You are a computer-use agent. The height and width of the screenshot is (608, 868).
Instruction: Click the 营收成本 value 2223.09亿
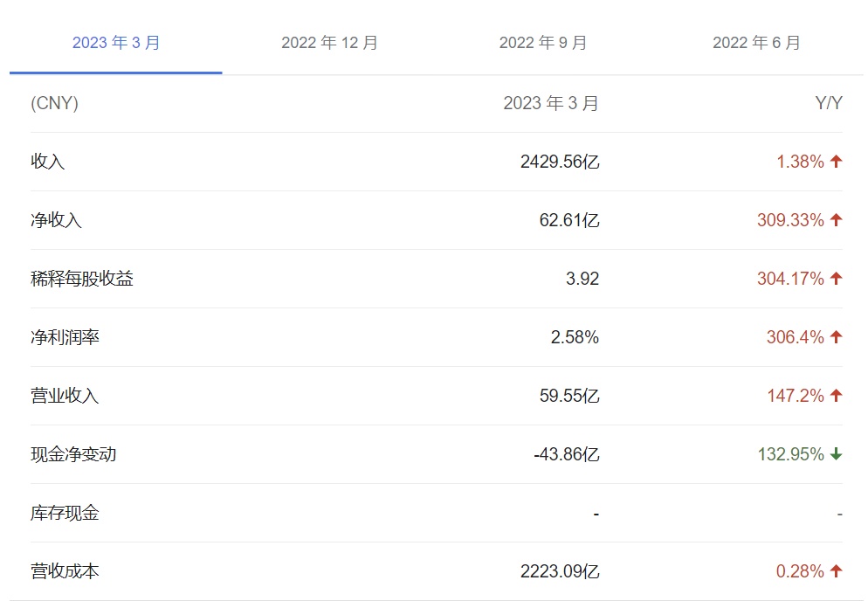[x=560, y=571]
